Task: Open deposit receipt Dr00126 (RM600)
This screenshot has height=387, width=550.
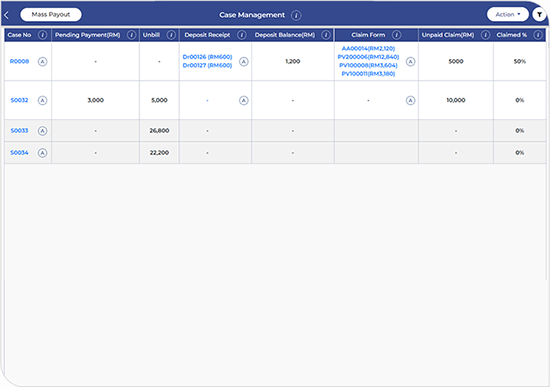Action: coord(207,57)
